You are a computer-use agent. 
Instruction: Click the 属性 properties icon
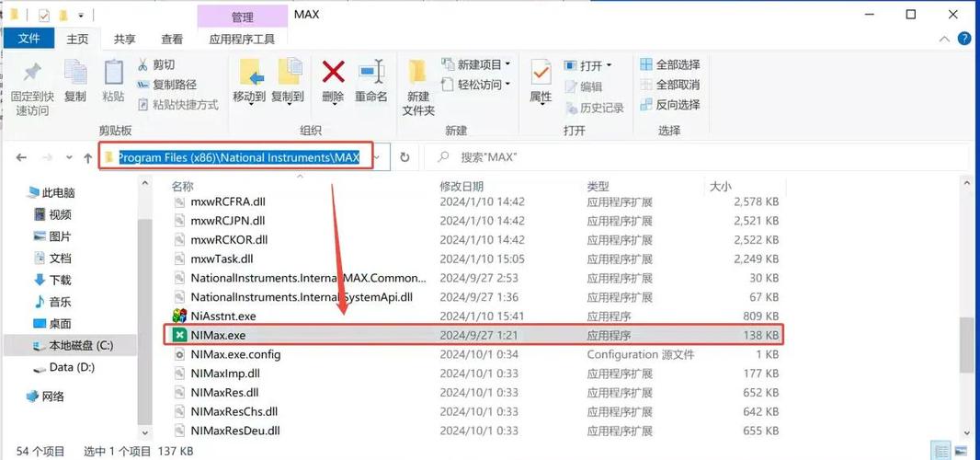pyautogui.click(x=541, y=72)
